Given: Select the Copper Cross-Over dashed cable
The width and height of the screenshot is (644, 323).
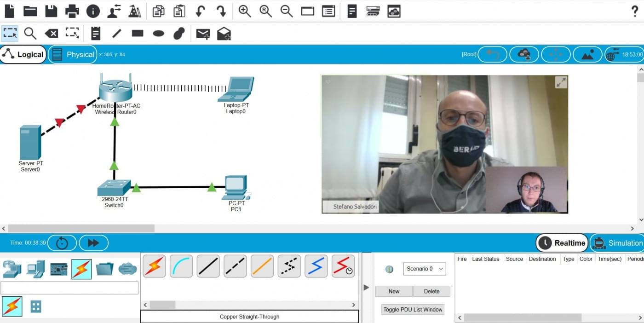Looking at the screenshot, I should click(x=235, y=266).
